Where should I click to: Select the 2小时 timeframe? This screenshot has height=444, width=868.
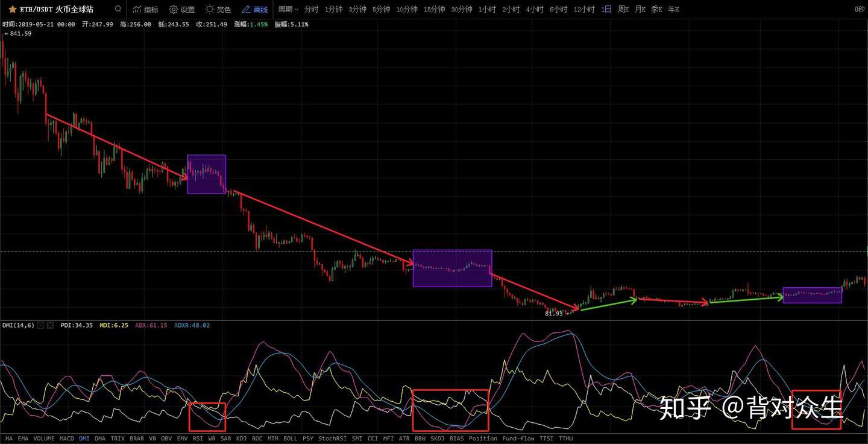tap(511, 10)
